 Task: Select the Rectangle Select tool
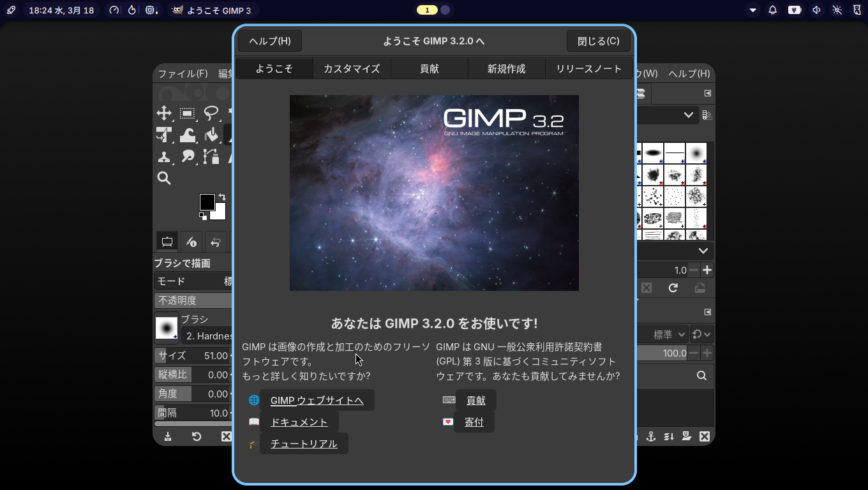pyautogui.click(x=188, y=114)
